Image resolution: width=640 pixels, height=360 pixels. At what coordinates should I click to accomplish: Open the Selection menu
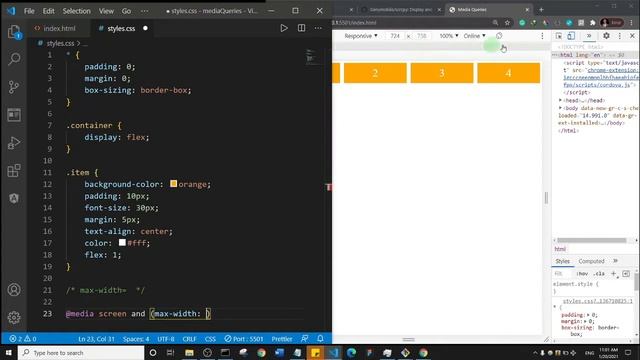[76, 11]
